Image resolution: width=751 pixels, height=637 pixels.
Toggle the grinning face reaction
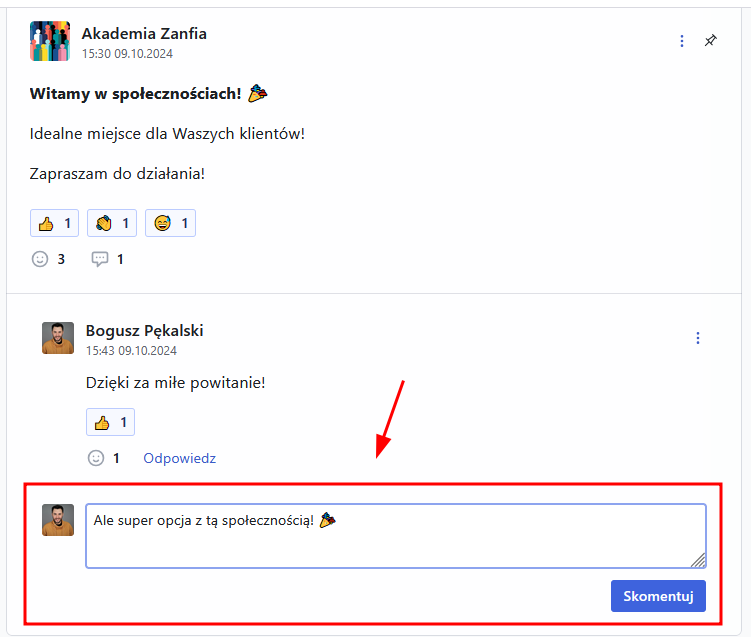click(x=170, y=223)
